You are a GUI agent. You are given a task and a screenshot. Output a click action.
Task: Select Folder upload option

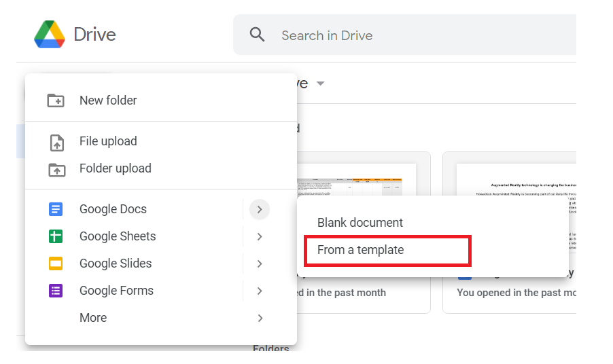[x=161, y=168]
